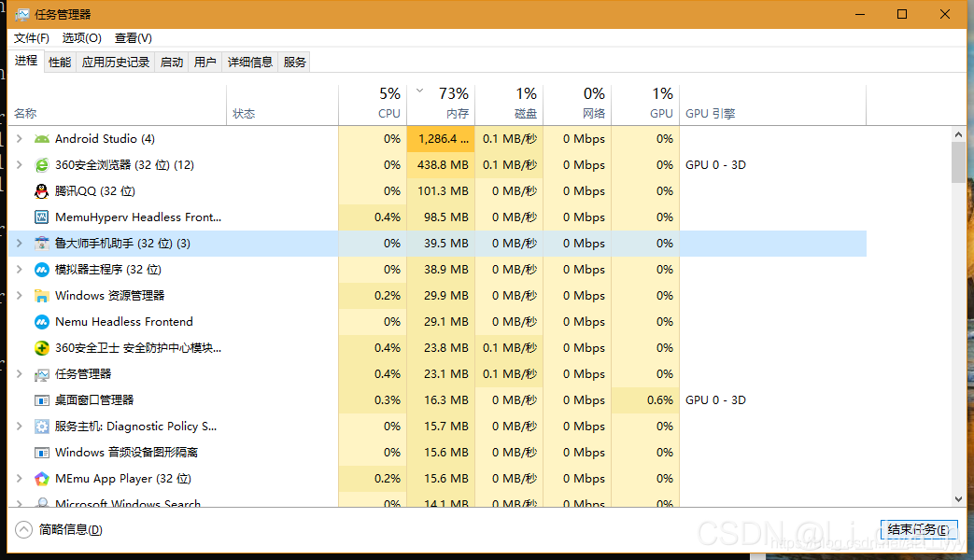Sort by the 网络 column header
Viewport: 974px width, 560px height.
578,105
